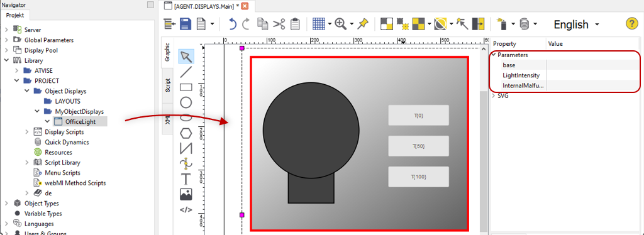Click the spray can icon
The width and height of the screenshot is (644, 235).
click(x=502, y=25)
